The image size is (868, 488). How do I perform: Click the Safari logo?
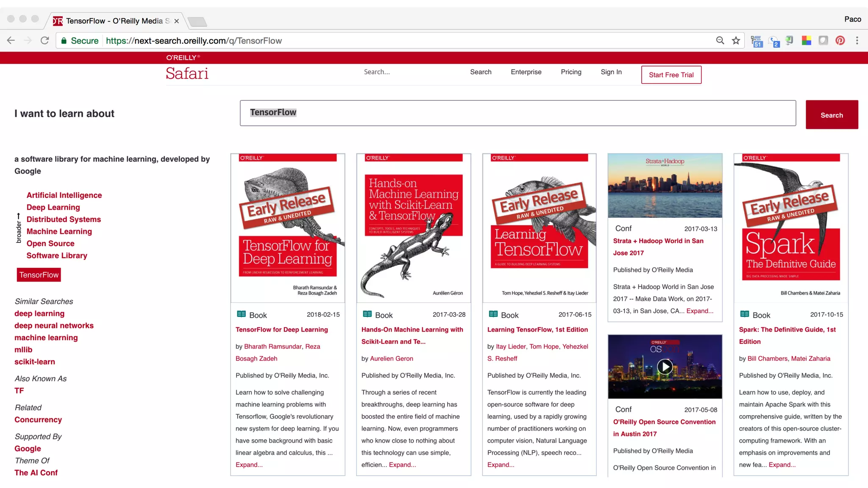(187, 74)
